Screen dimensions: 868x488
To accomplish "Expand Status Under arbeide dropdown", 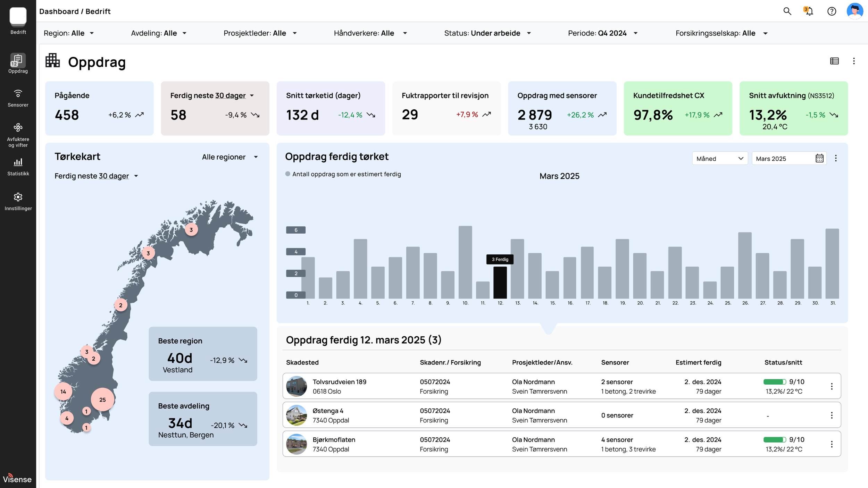I will [487, 33].
